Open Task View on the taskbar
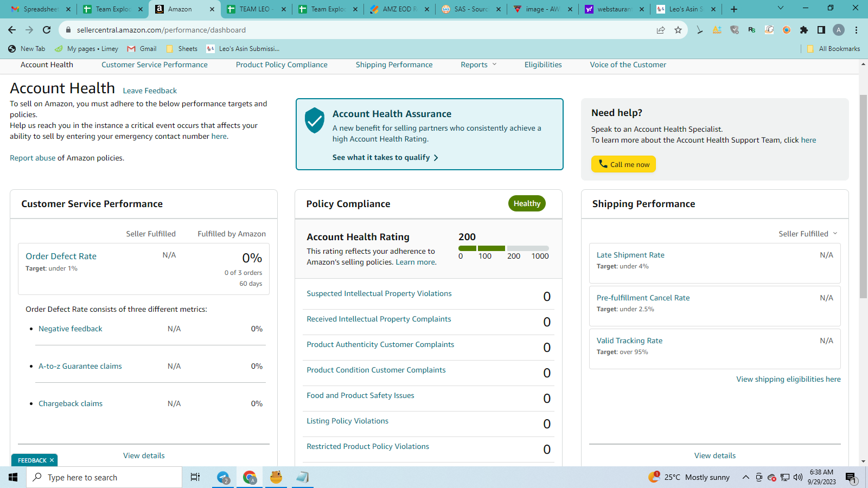868x488 pixels. click(195, 477)
